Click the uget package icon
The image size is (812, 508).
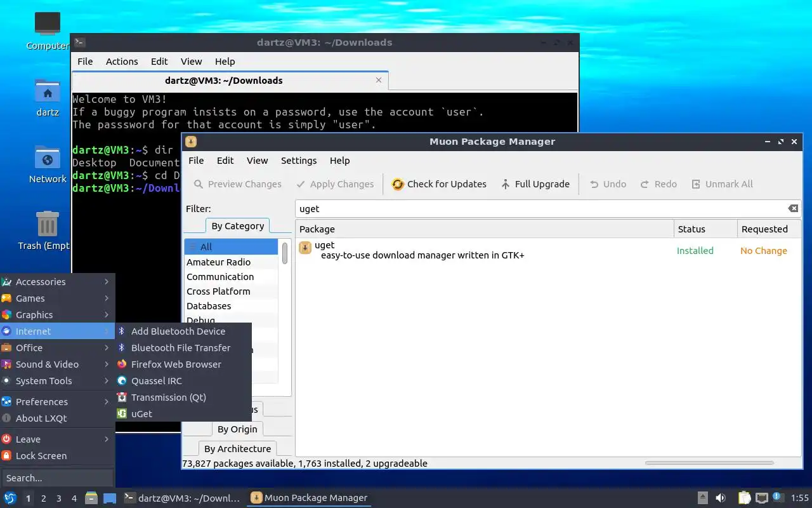coord(305,248)
